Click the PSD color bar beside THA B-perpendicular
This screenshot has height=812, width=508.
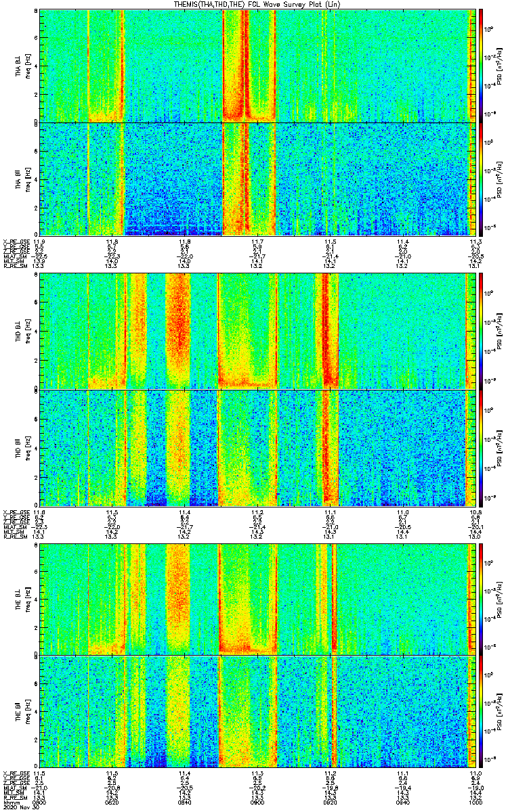click(x=482, y=66)
